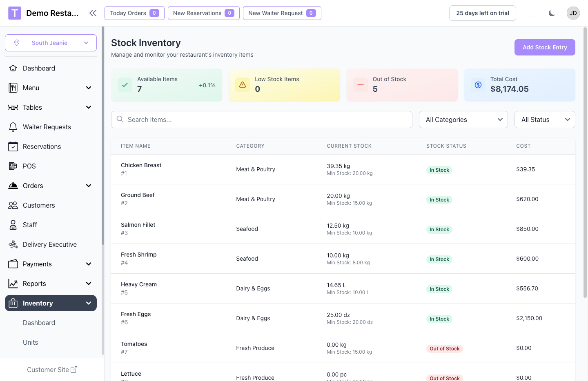Click the dollar coin Total Cost icon
The height and width of the screenshot is (381, 588).
(478, 85)
